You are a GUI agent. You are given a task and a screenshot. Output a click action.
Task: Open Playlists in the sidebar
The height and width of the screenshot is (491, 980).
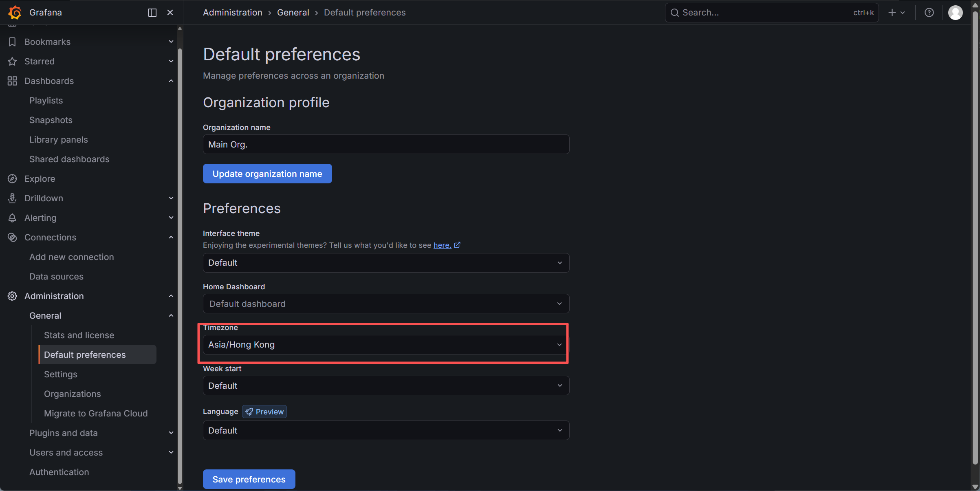coord(46,100)
